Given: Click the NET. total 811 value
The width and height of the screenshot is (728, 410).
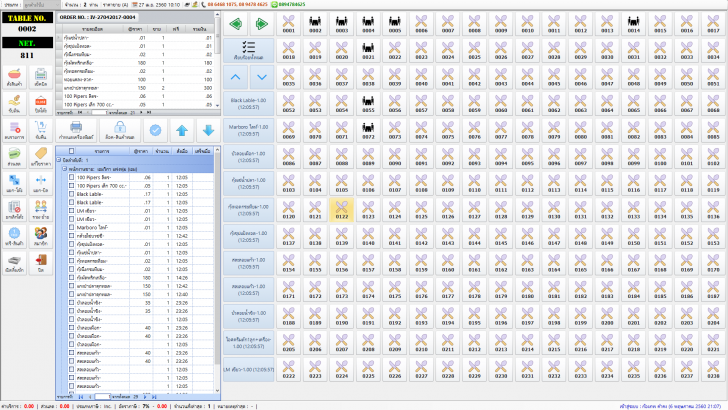Looking at the screenshot, I should (x=27, y=55).
